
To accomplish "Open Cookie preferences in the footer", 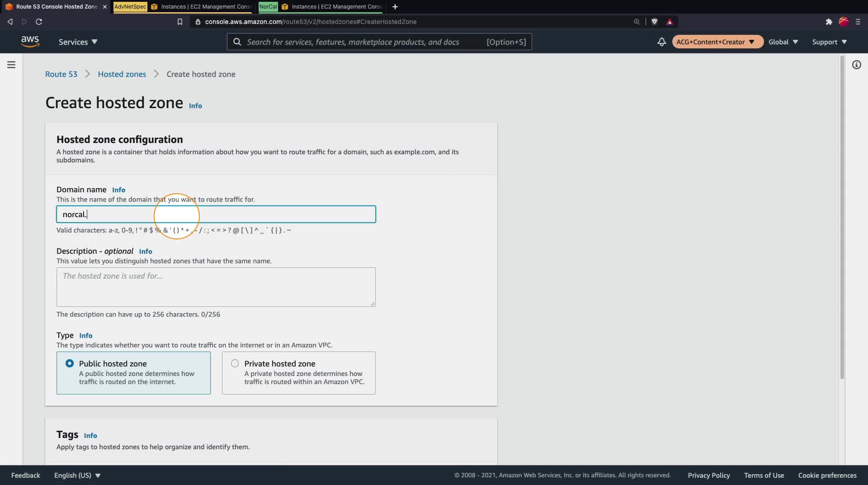I will point(827,475).
